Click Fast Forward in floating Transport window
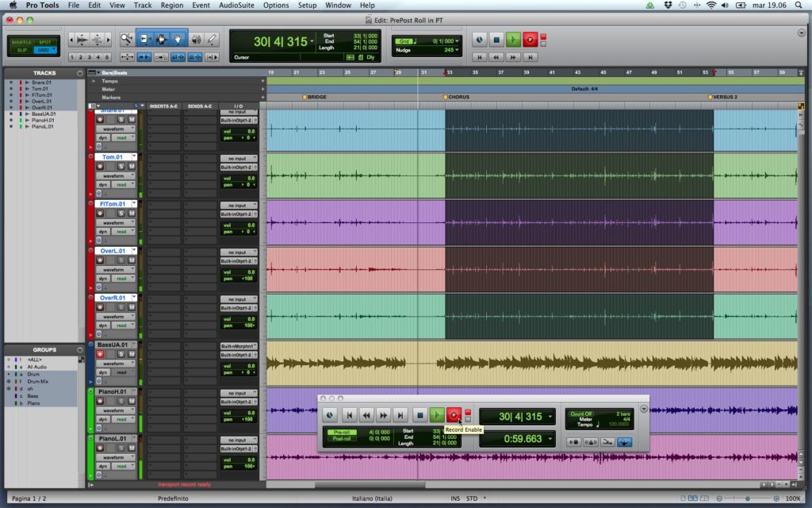The width and height of the screenshot is (812, 508). [383, 415]
